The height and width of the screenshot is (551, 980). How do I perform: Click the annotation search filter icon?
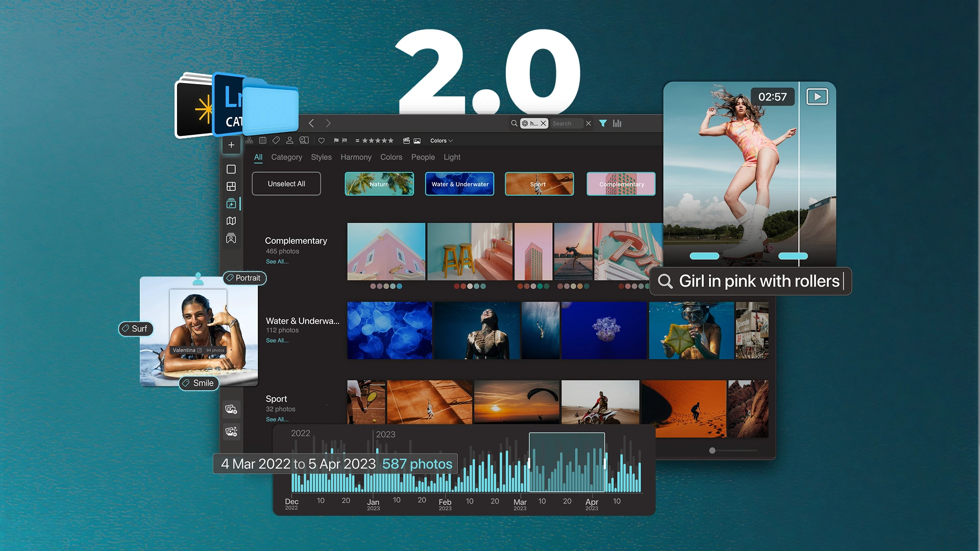click(304, 140)
